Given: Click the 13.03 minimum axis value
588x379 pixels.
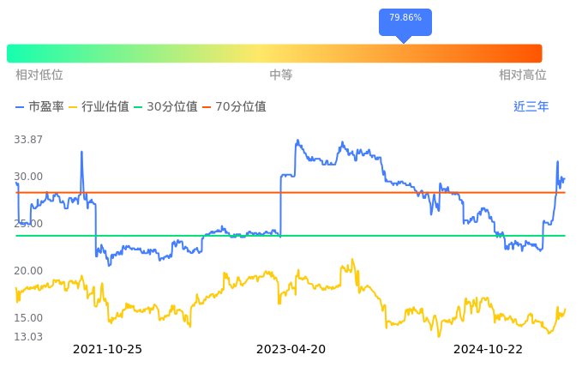Looking at the screenshot, I should (28, 337).
